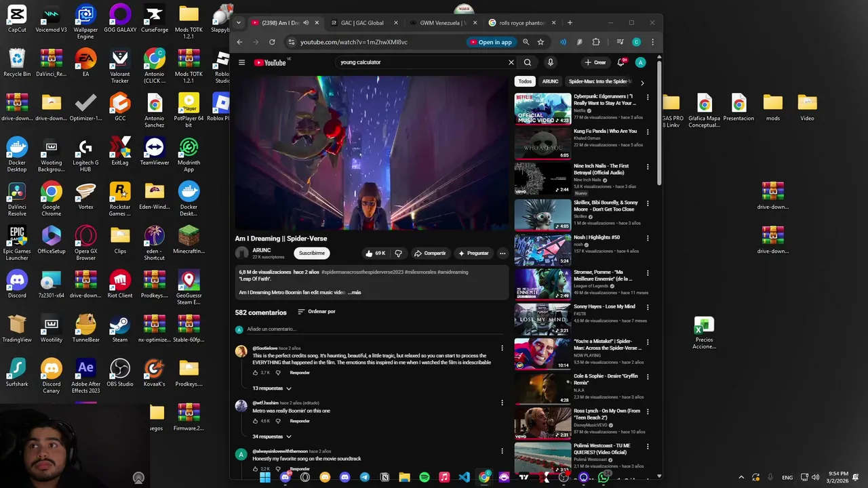
Task: Open options for Kung Fu Panda video
Action: [648, 132]
